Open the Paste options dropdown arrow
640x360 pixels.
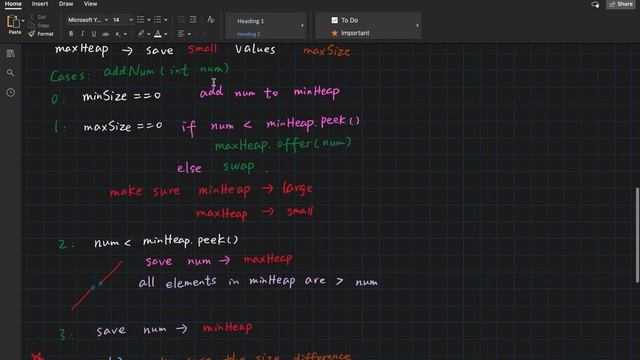click(23, 21)
